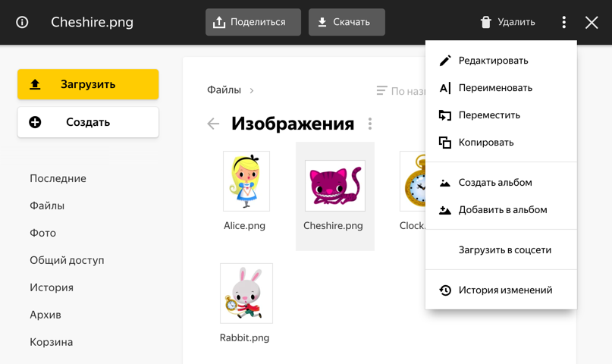Click the Alice.png file name
612x364 pixels.
coord(244,225)
